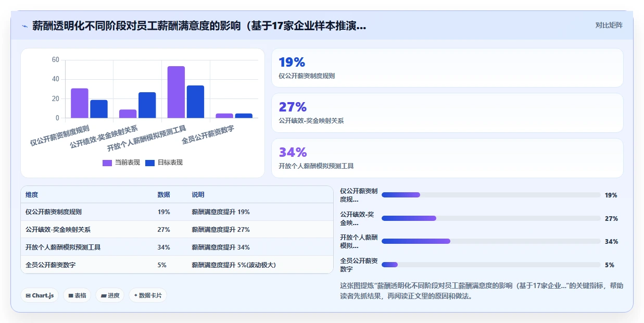Viewport: 644px width, 323px height.
Task: Click the table icon in 表格 chip
Action: click(x=71, y=295)
